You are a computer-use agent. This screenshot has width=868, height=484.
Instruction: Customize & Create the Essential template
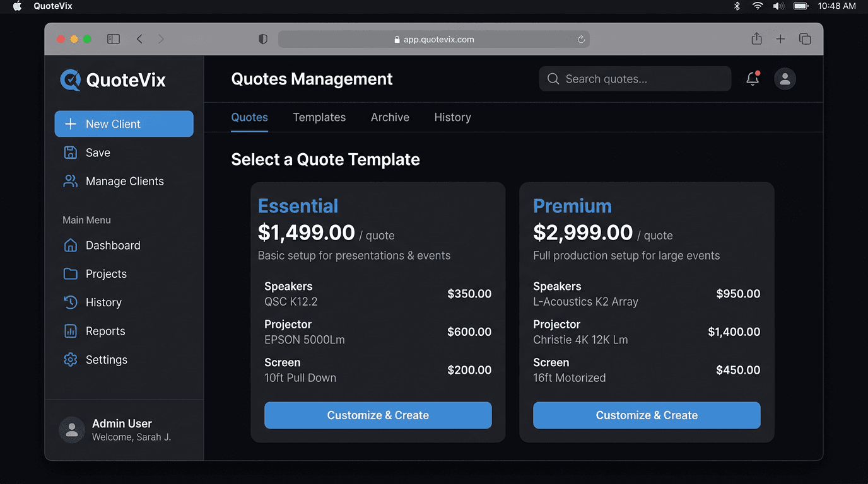click(x=377, y=415)
